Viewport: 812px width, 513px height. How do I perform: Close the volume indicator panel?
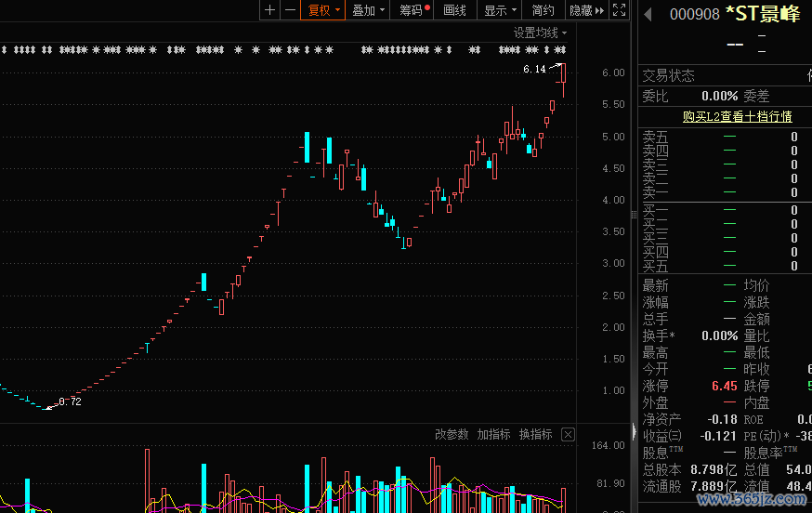(x=568, y=434)
